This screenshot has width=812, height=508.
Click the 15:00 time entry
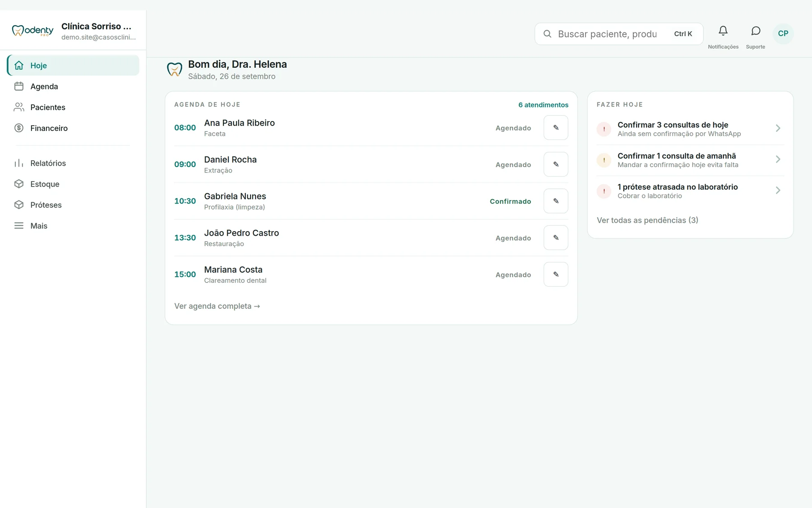point(185,275)
